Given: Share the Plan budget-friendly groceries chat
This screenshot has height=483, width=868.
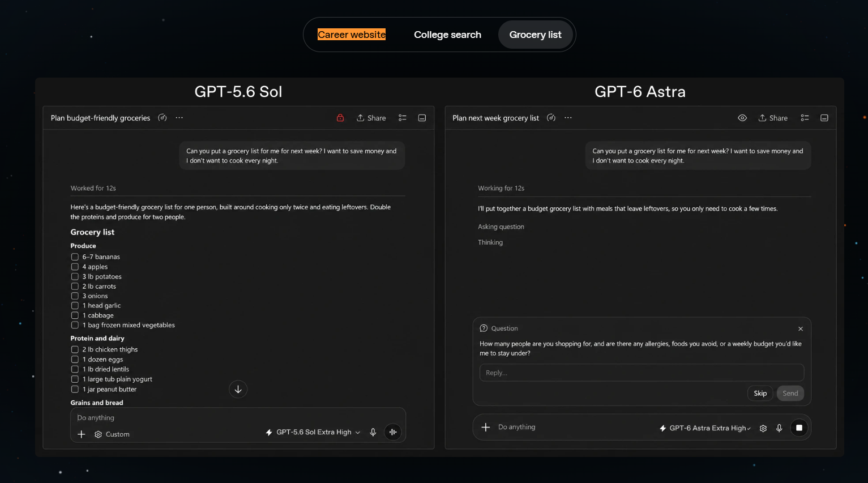Looking at the screenshot, I should 371,118.
